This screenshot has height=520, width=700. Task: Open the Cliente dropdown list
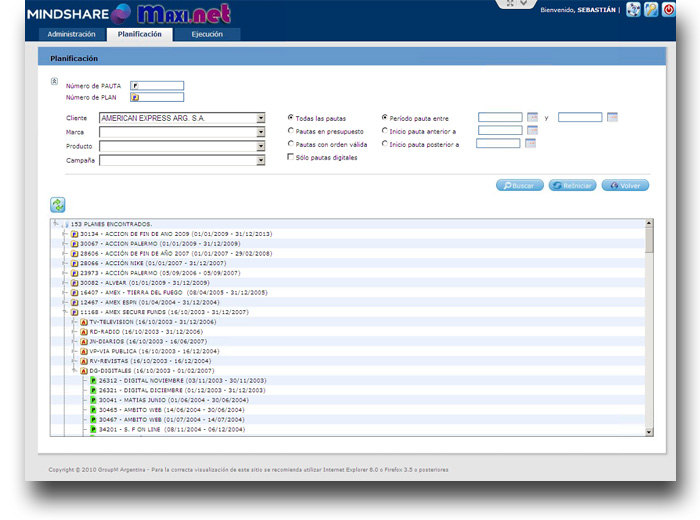coord(261,118)
